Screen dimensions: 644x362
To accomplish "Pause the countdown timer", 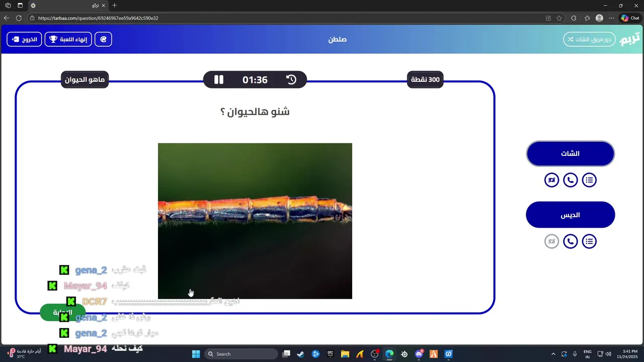I will 218,79.
